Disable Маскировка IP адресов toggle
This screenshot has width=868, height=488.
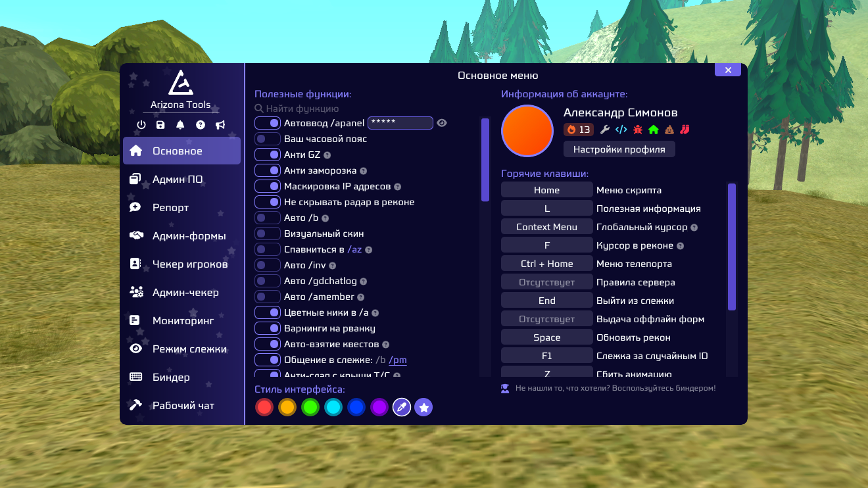pos(268,186)
